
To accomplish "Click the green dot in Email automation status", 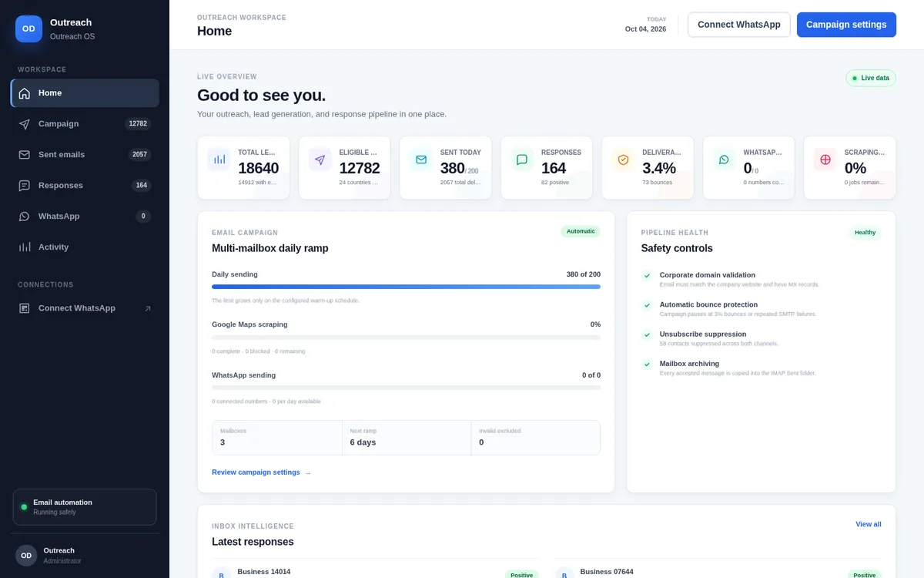I will (x=24, y=507).
